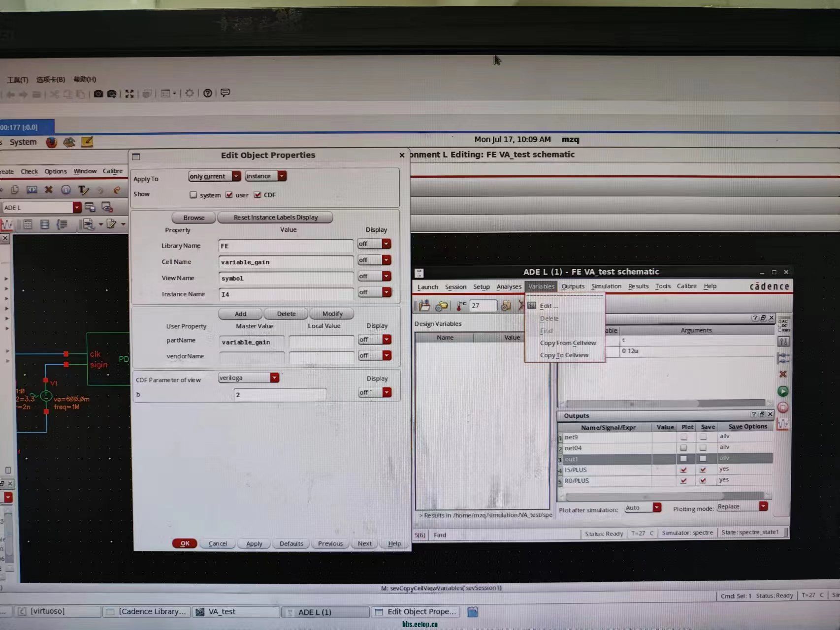Click the red X delete icon in Virtuoso toolbar
Image resolution: width=840 pixels, height=630 pixels.
pos(48,189)
